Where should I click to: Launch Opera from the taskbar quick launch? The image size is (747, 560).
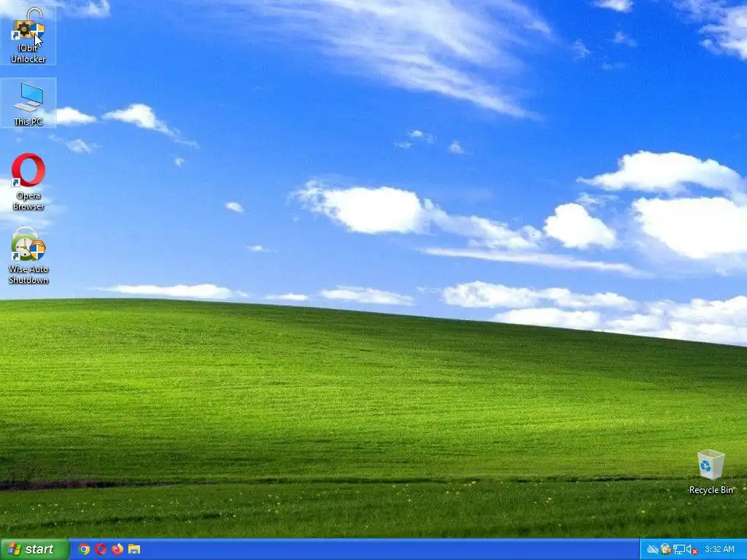tap(101, 549)
